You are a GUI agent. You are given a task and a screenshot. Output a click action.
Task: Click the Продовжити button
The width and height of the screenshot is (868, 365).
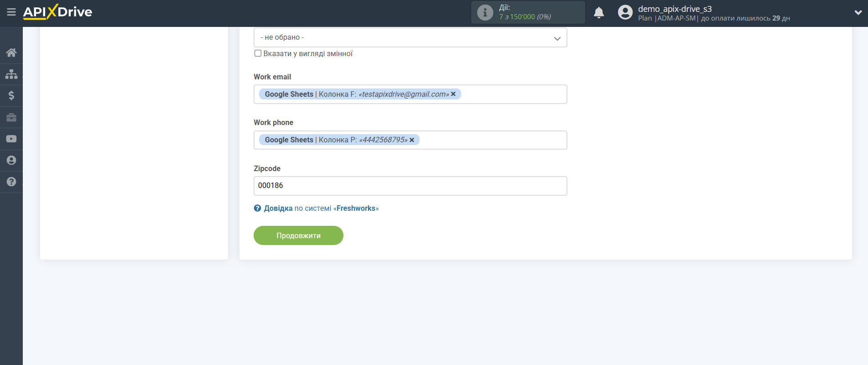click(x=298, y=235)
